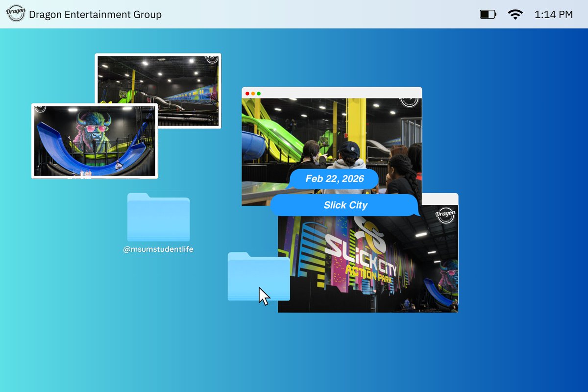Click the @msumstudentlife label text
Screen dimensions: 588x392
158,249
